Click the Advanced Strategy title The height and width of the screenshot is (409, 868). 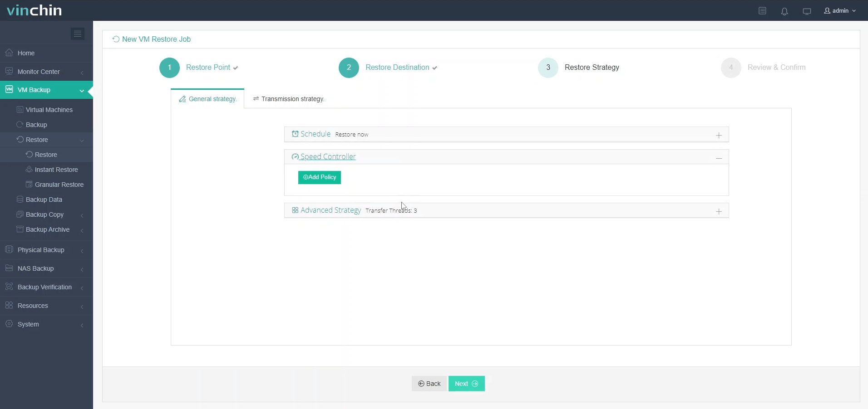point(330,210)
